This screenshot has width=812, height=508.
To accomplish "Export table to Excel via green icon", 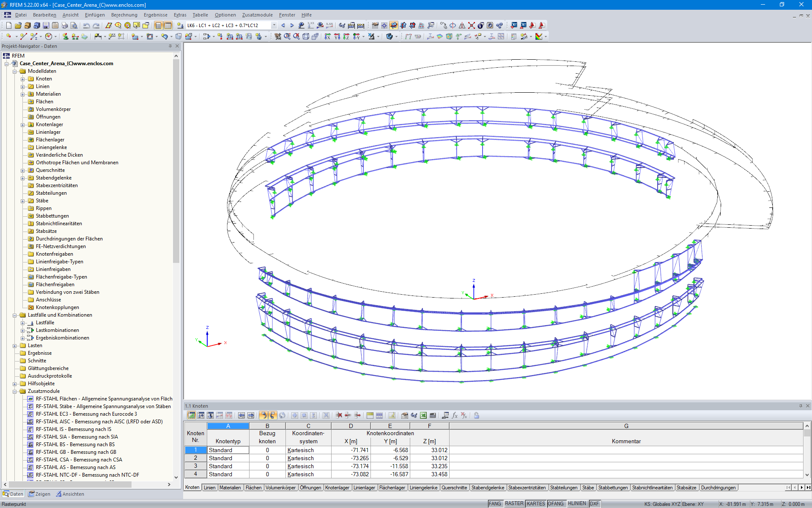I will [423, 415].
